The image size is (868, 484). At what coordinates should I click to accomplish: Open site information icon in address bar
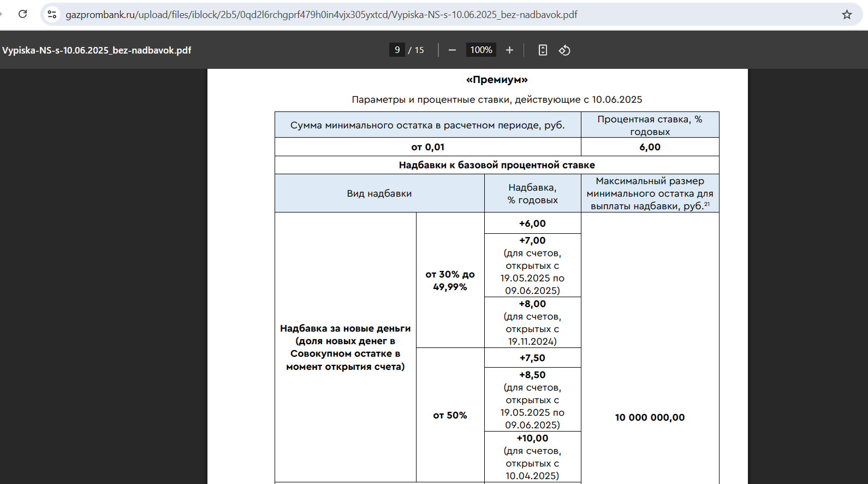(52, 15)
